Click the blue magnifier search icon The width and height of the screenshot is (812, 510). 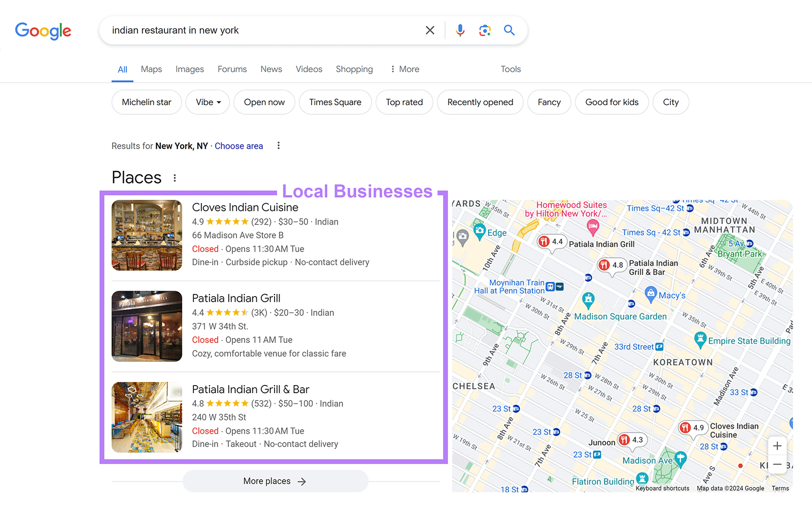[x=509, y=30]
